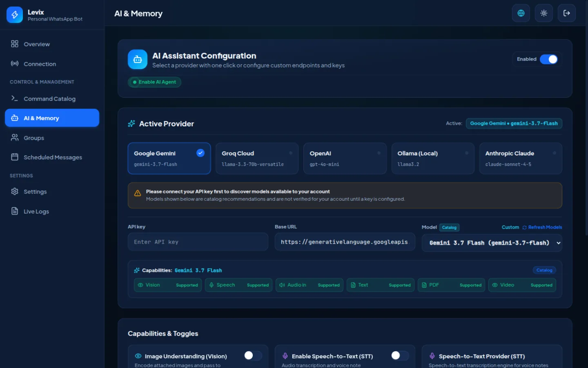This screenshot has height=368, width=588.
Task: Click the PDF file icon
Action: point(424,285)
